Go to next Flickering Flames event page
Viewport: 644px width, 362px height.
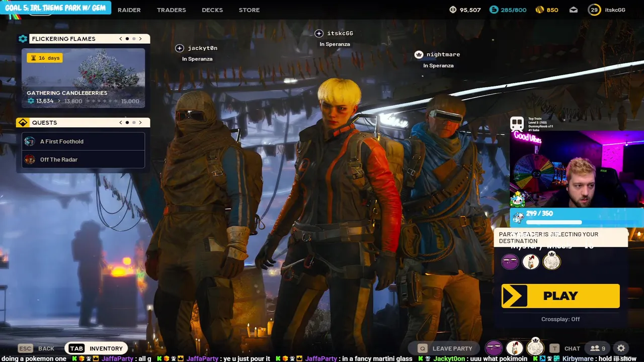tap(140, 39)
